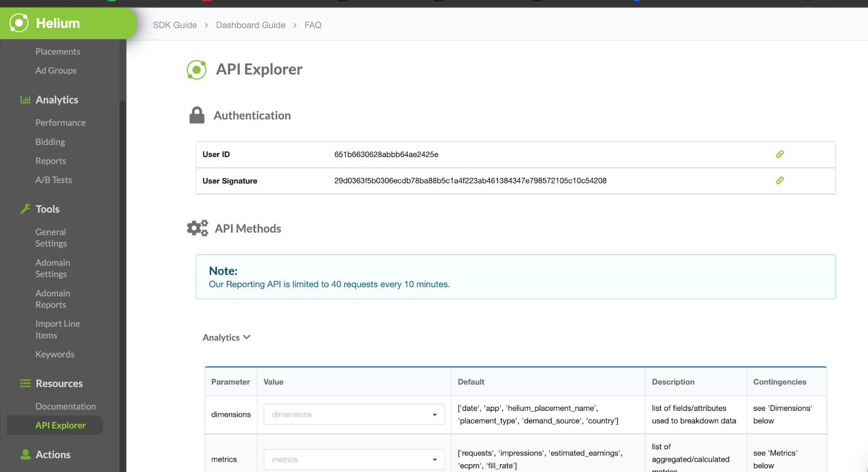The image size is (868, 472).
Task: Click the Resources list icon
Action: 25,384
